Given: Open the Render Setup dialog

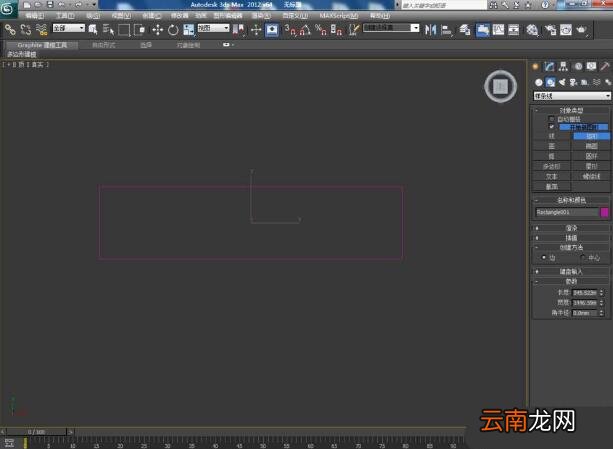Looking at the screenshot, I should click(x=550, y=30).
